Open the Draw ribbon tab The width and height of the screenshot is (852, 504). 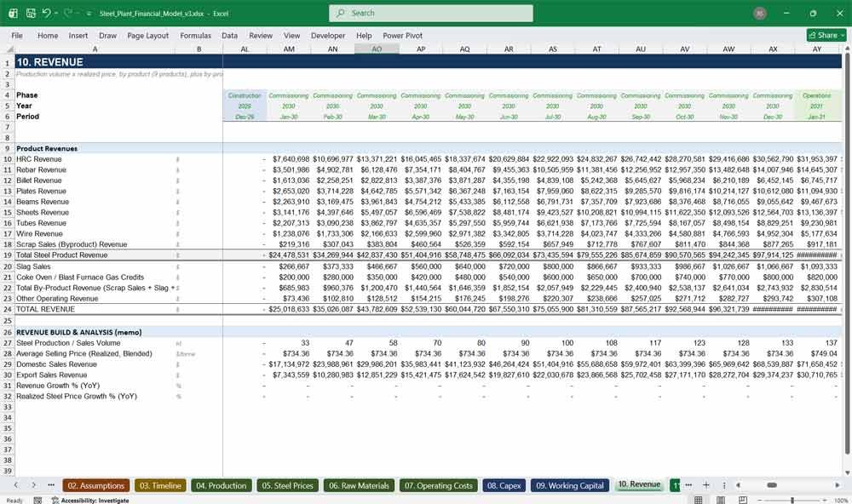107,35
